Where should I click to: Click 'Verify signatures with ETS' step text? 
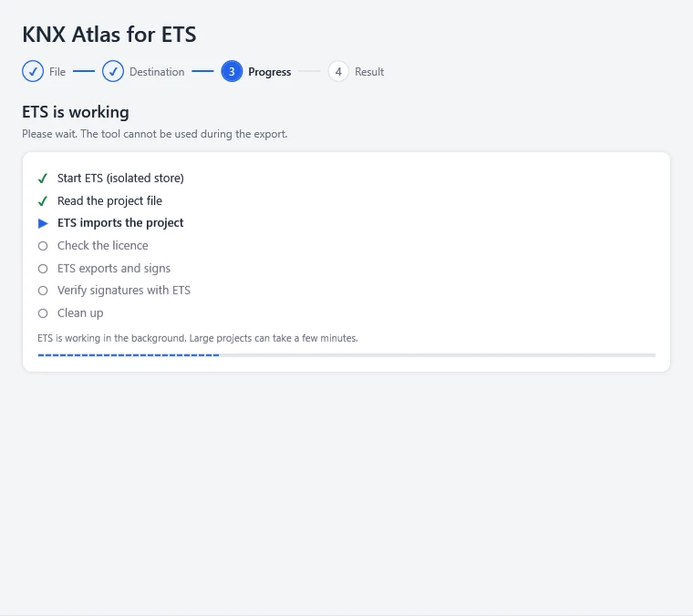124,290
